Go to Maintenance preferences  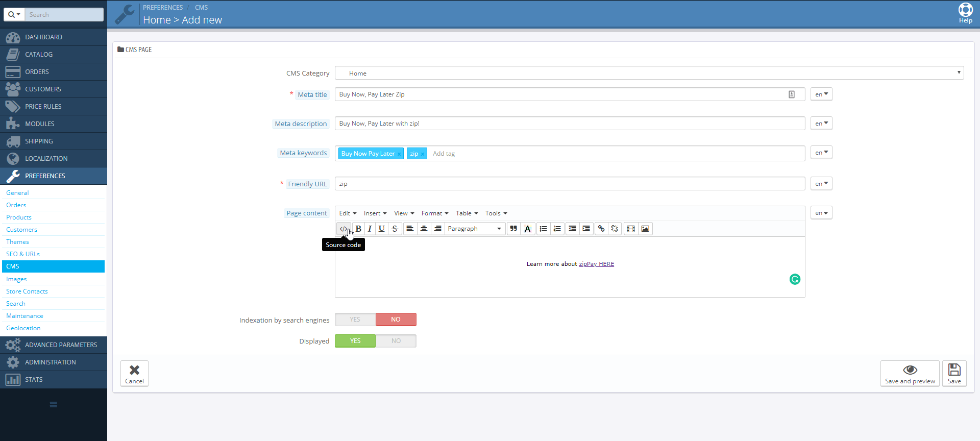(x=24, y=316)
